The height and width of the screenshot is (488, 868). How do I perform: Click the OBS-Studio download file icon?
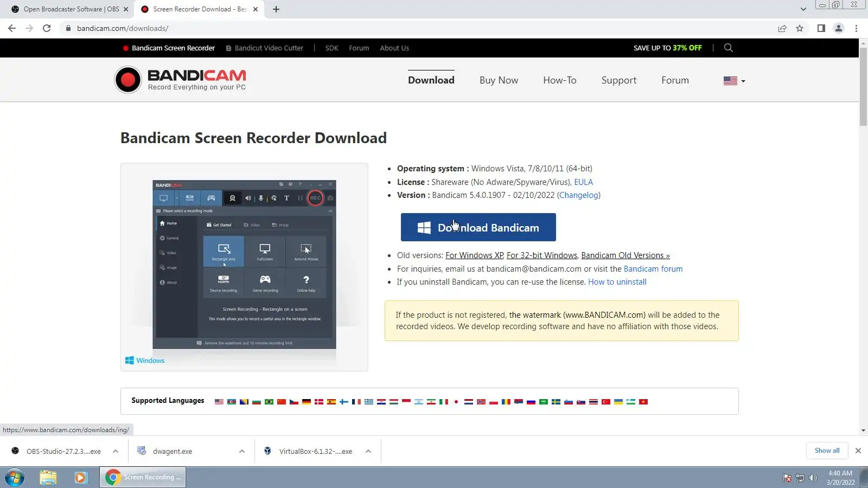pos(15,451)
